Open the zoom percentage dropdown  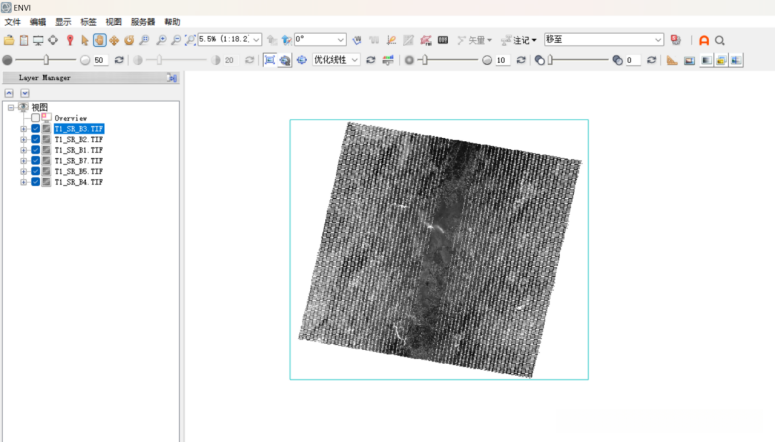point(256,40)
